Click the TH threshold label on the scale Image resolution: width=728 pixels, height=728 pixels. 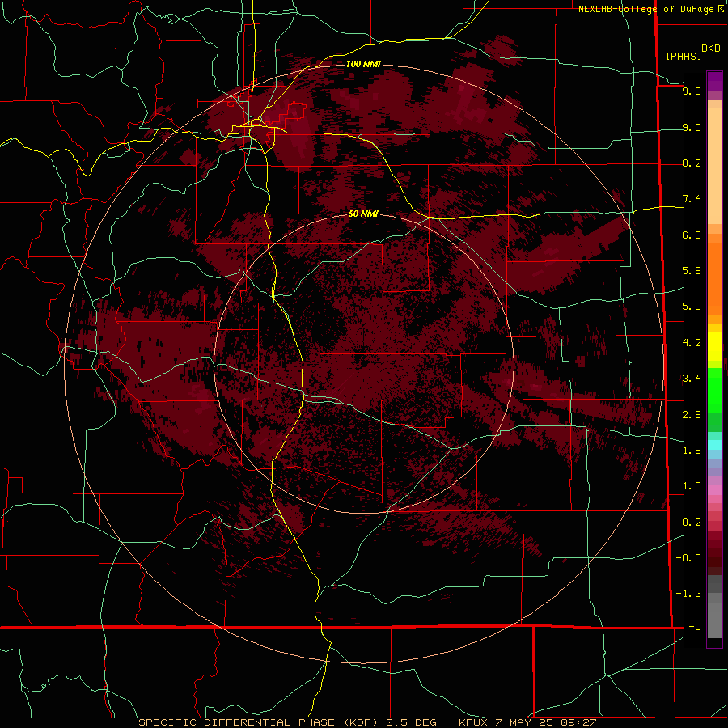pyautogui.click(x=695, y=629)
